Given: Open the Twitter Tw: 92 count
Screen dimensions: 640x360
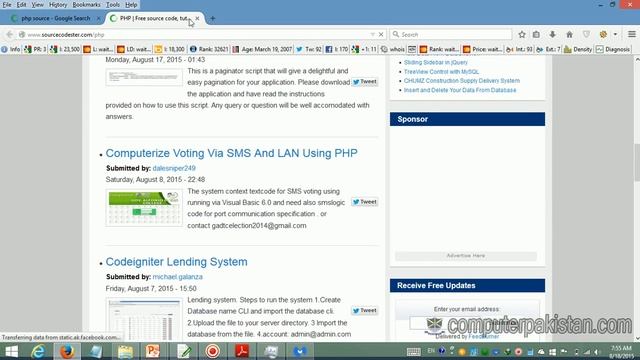Looking at the screenshot, I should [x=309, y=49].
